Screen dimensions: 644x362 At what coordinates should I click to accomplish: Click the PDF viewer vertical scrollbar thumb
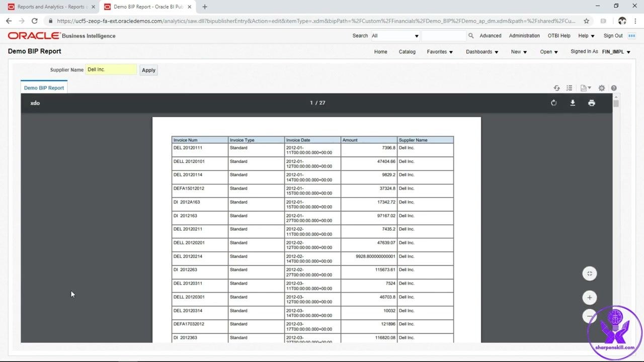616,103
